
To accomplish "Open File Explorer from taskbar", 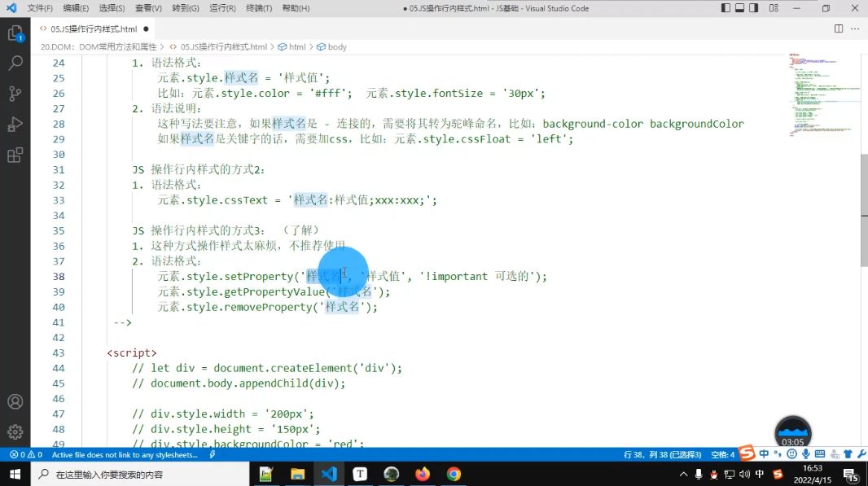I will (297, 475).
